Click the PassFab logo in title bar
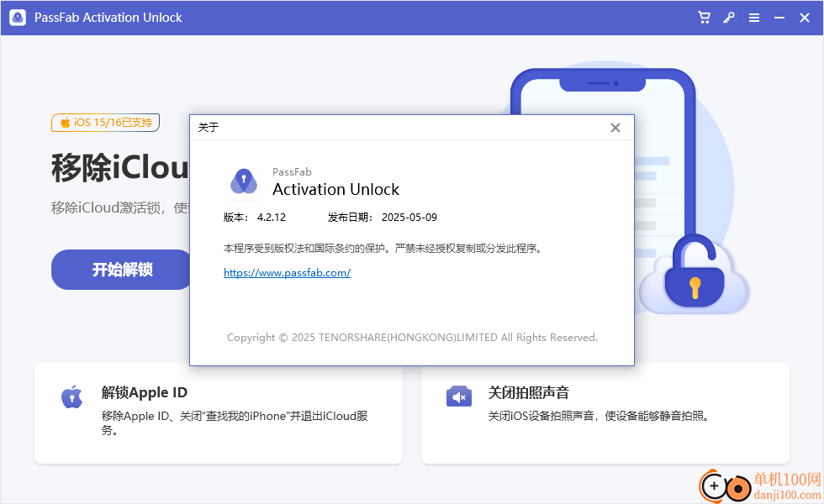824x504 pixels. pyautogui.click(x=18, y=18)
